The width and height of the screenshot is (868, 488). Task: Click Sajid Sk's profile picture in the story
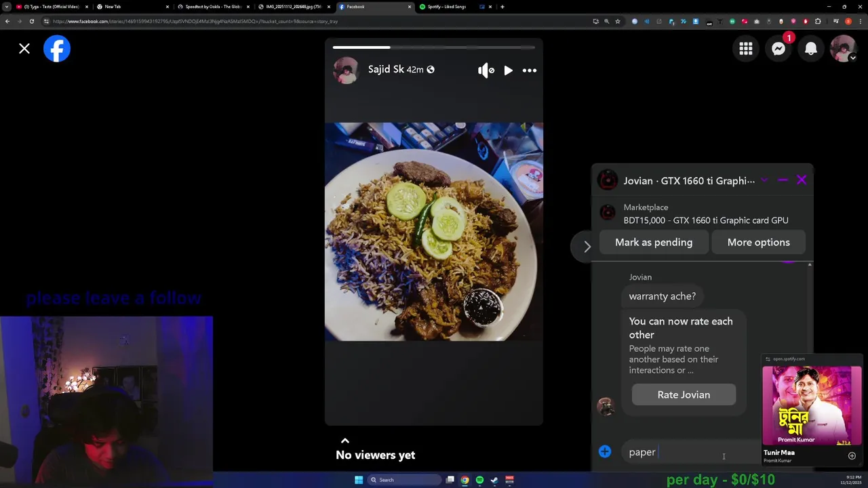pyautogui.click(x=346, y=70)
